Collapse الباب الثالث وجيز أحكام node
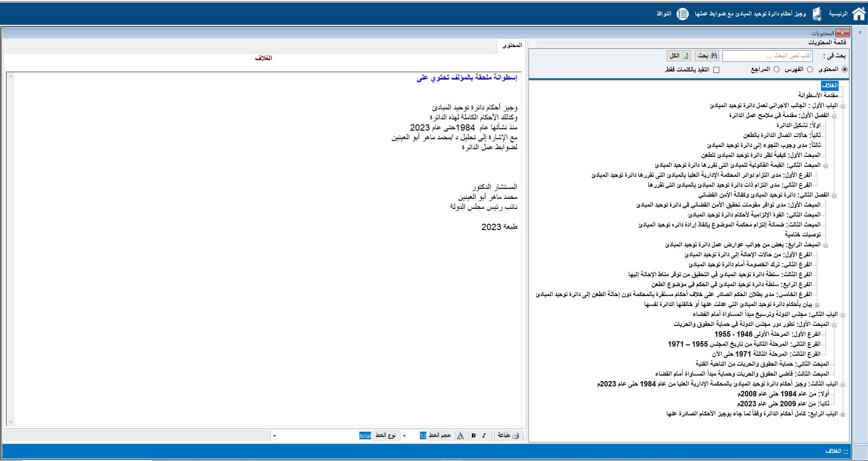868x461 pixels. click(x=843, y=385)
